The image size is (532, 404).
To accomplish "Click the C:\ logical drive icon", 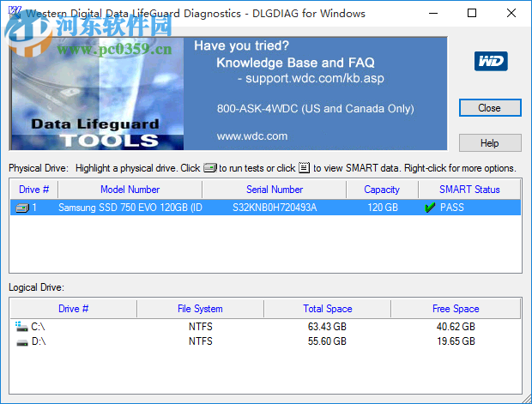I will [x=21, y=327].
